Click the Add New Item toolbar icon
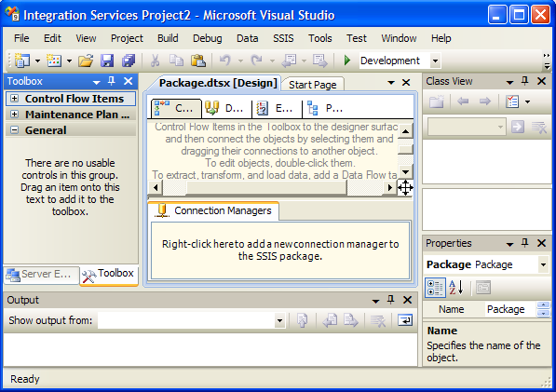The width and height of the screenshot is (556, 392). [54, 61]
